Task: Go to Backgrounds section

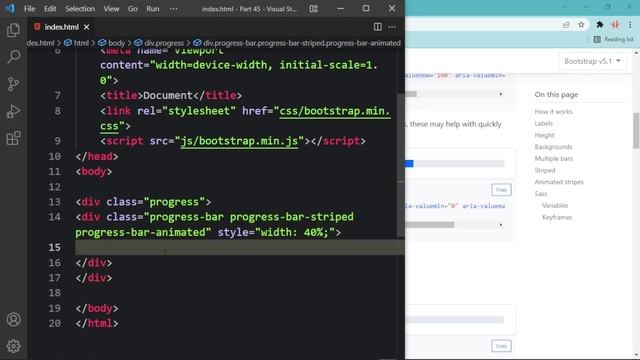Action: (x=553, y=147)
